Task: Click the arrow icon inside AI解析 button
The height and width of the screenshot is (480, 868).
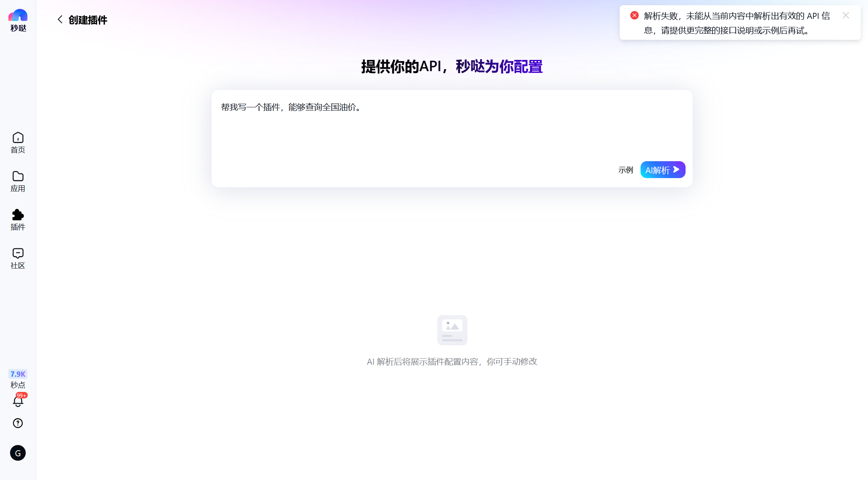Action: (676, 170)
